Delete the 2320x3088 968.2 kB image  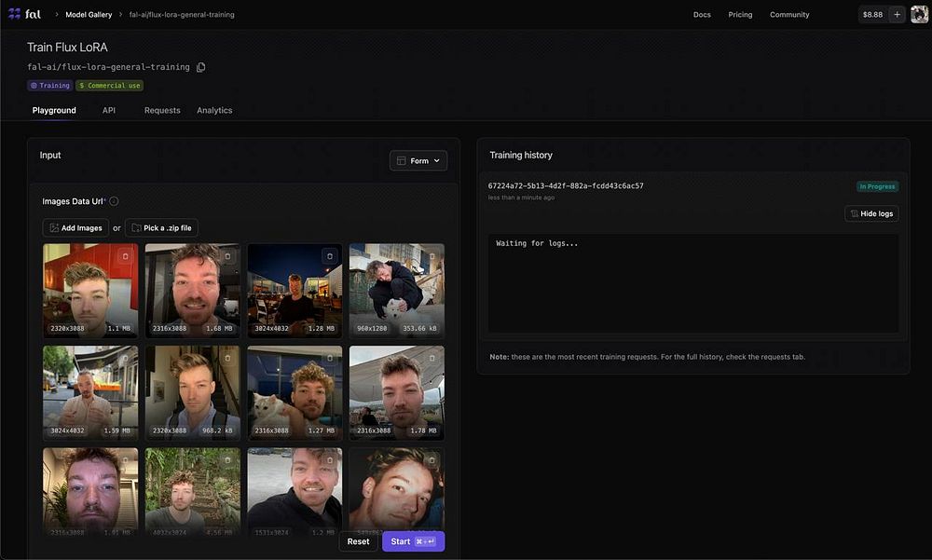pos(227,359)
